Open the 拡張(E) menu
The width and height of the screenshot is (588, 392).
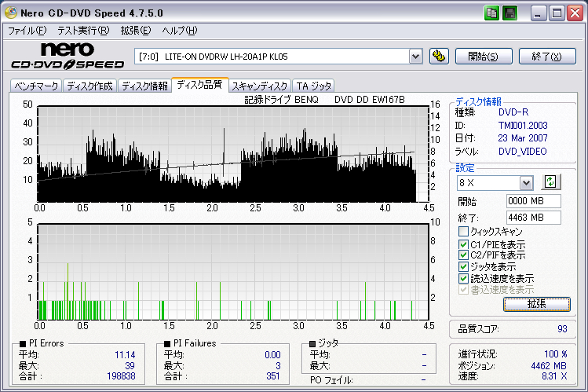click(135, 31)
